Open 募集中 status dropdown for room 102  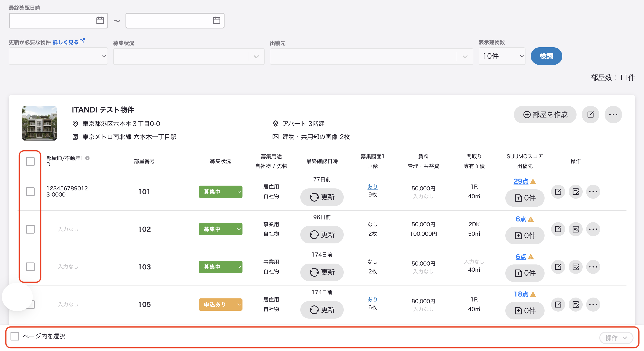tap(221, 229)
